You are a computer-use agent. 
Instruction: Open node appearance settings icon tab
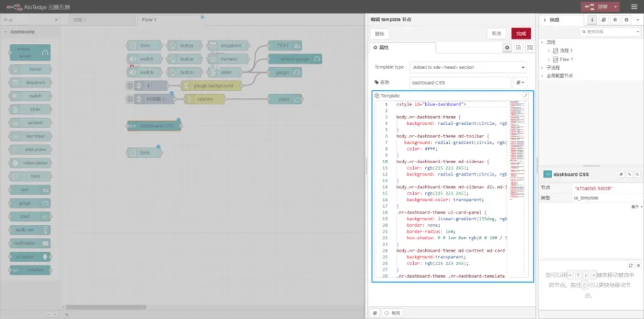(x=530, y=48)
